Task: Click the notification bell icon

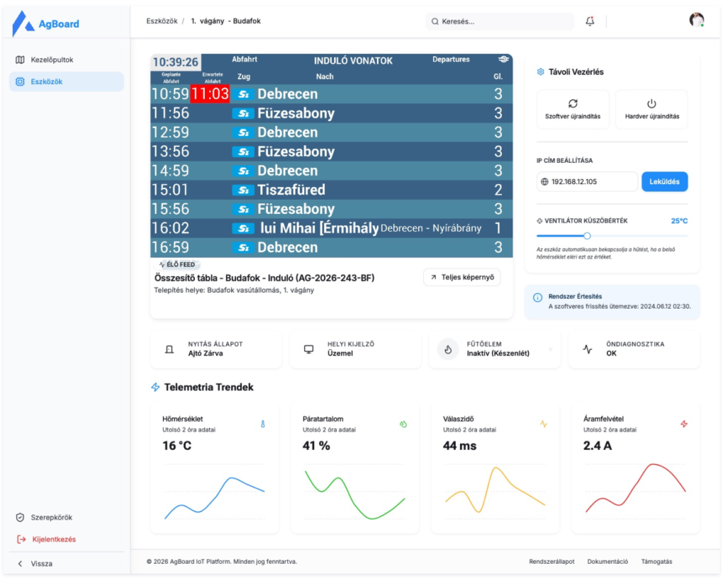Action: point(589,21)
